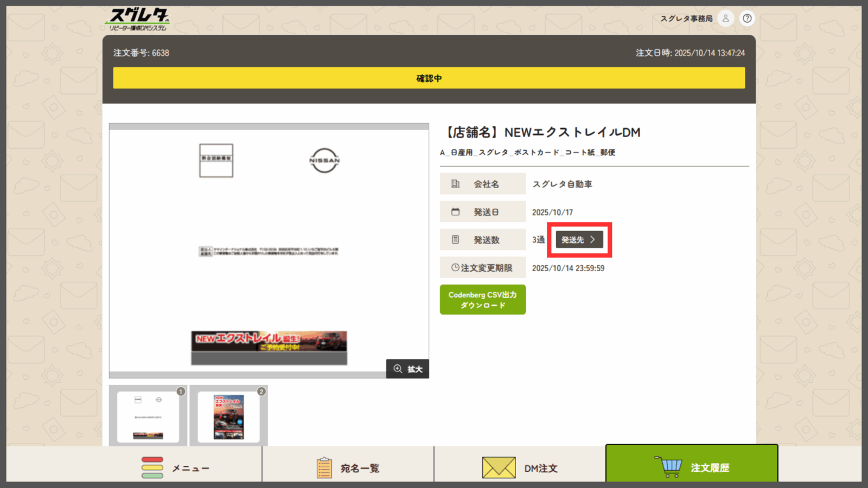Click the colored hamburger menu icon

(152, 467)
